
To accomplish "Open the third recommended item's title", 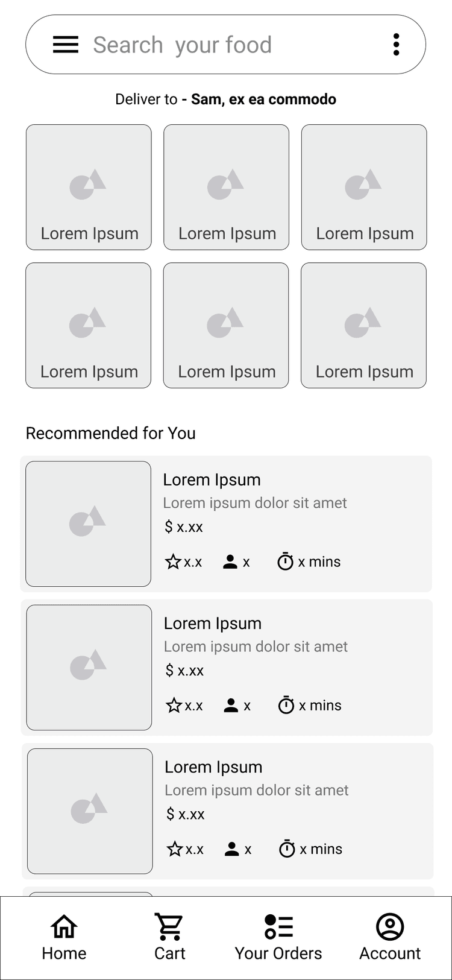I will click(x=213, y=767).
